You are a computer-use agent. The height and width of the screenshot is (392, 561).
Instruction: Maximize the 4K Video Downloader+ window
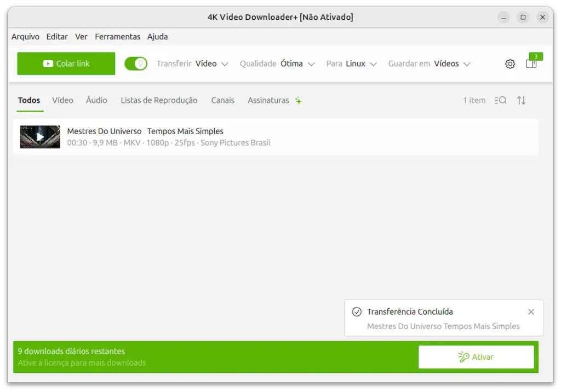coord(523,17)
